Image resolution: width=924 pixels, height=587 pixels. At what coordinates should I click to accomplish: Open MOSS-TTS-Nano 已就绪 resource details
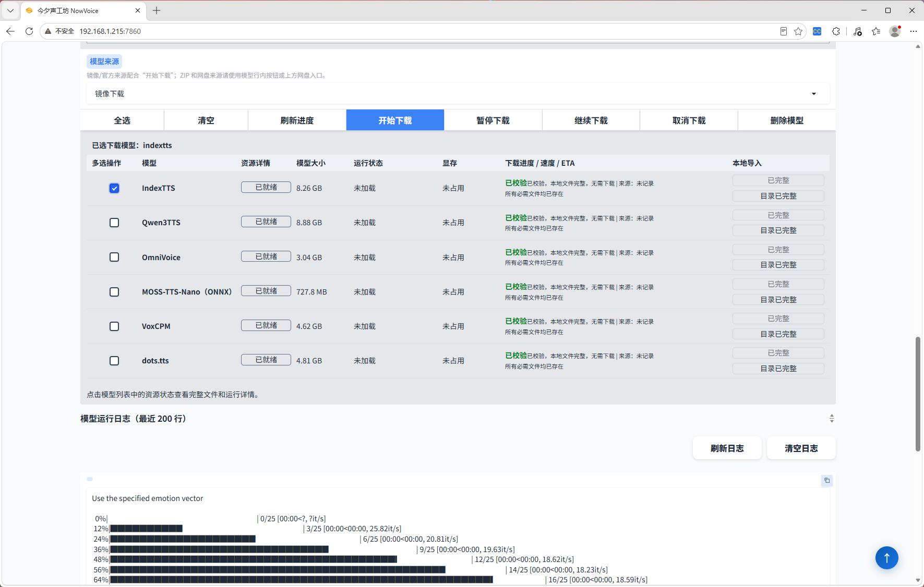point(266,291)
